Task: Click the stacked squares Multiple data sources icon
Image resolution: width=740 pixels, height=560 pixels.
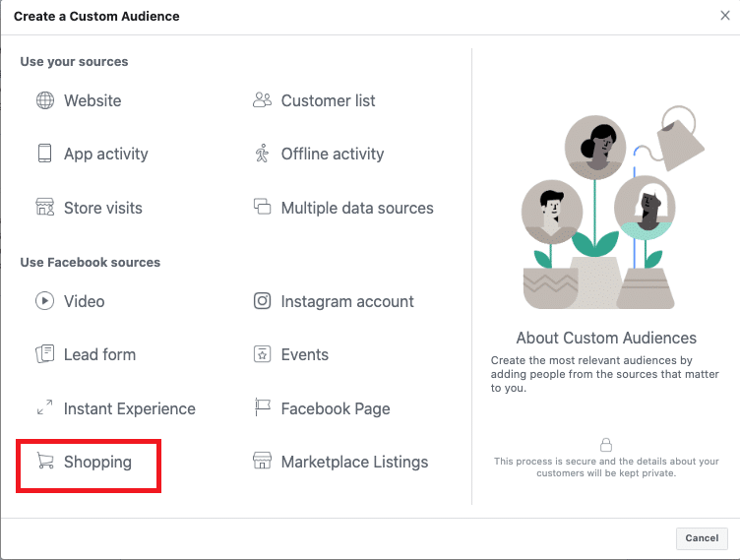Action: (263, 207)
